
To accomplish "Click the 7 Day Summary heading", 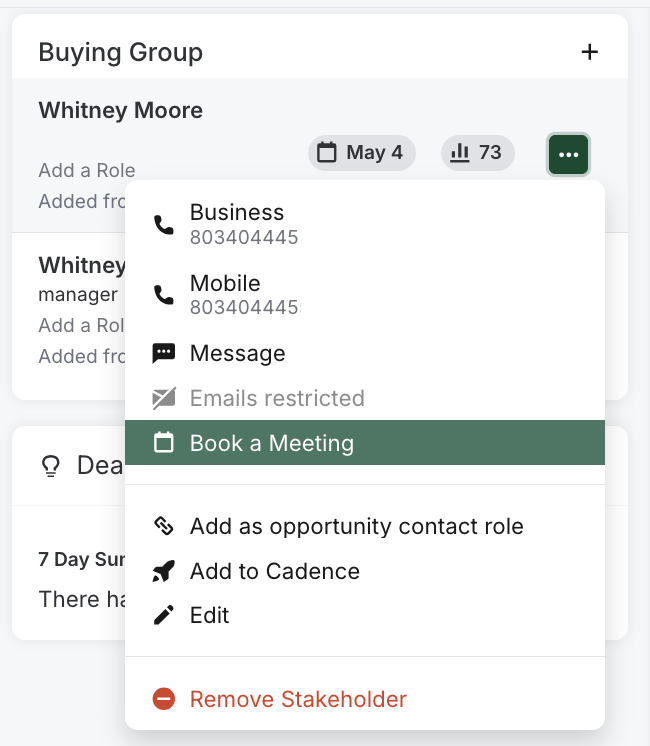I will 81,560.
